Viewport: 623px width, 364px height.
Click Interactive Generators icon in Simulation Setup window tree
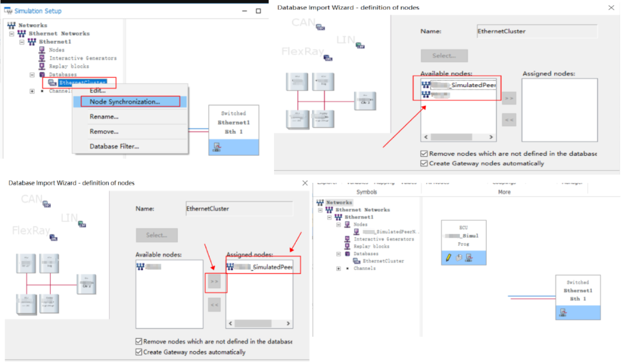42,58
